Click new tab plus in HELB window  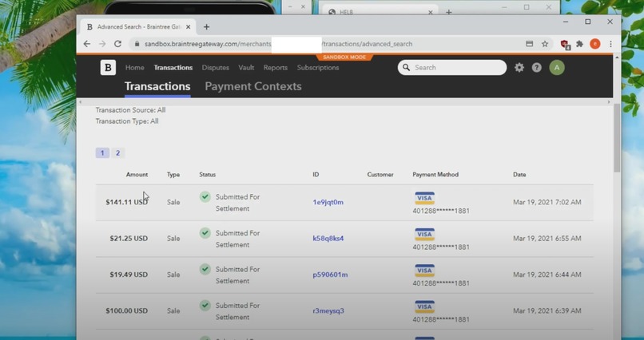pos(448,12)
